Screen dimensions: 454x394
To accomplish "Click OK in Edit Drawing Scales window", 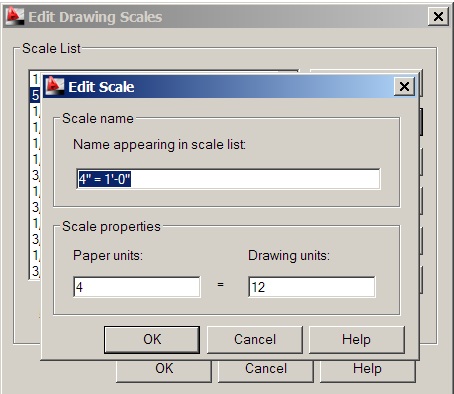I will [164, 371].
